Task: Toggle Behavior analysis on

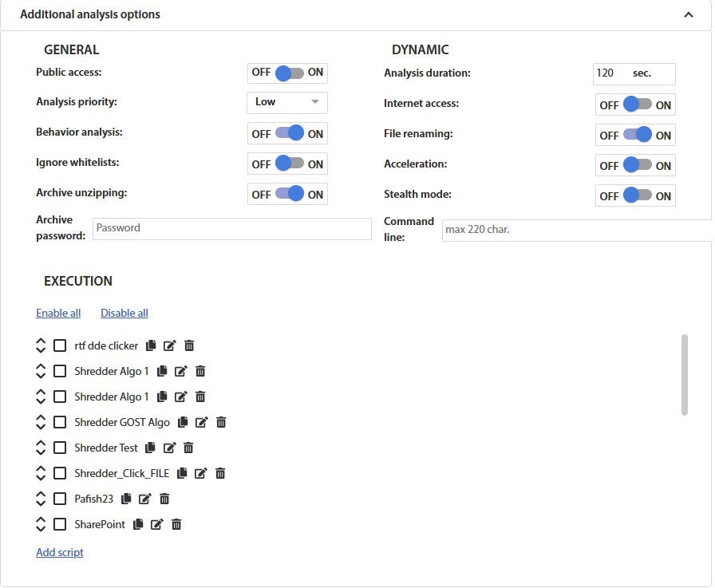Action: pyautogui.click(x=287, y=132)
